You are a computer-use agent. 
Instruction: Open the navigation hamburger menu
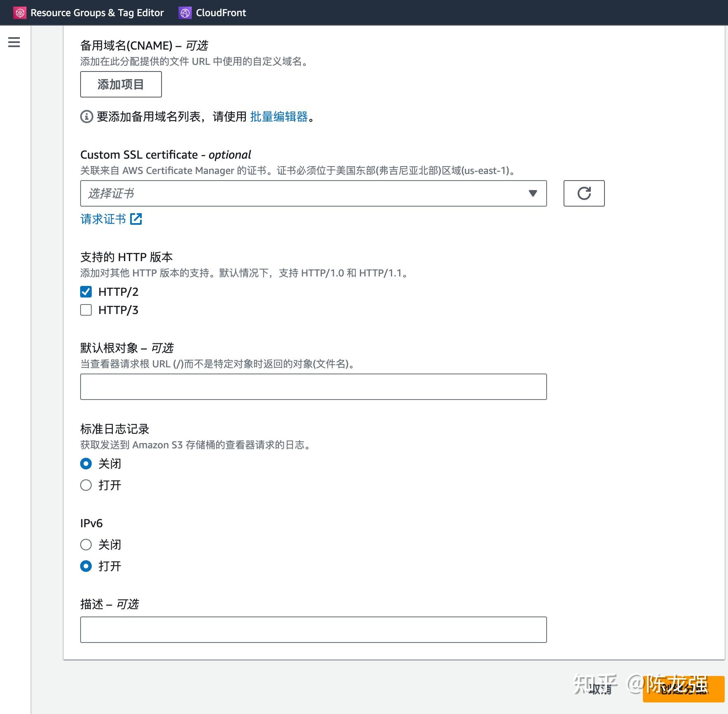pos(14,42)
